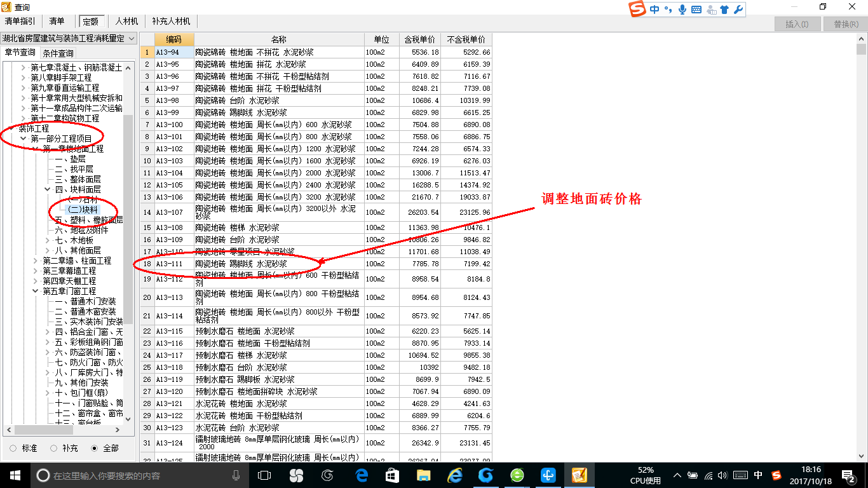Switch to 补充人材机 tab
Viewport: 868px width, 488px height.
[x=171, y=22]
